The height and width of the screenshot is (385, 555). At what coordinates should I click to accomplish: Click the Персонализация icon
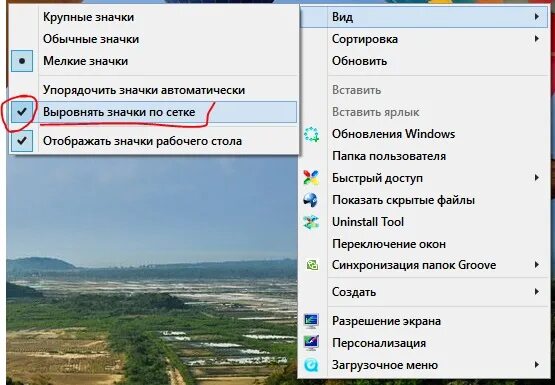(311, 343)
